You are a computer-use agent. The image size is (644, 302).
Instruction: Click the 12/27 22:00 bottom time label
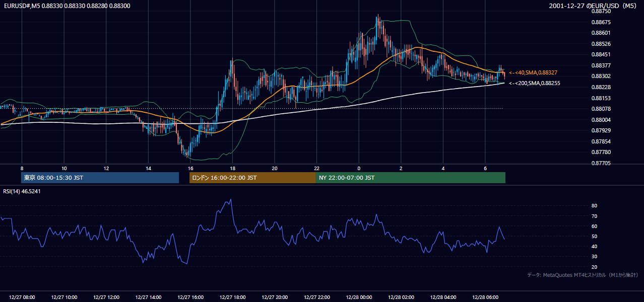coord(317,297)
